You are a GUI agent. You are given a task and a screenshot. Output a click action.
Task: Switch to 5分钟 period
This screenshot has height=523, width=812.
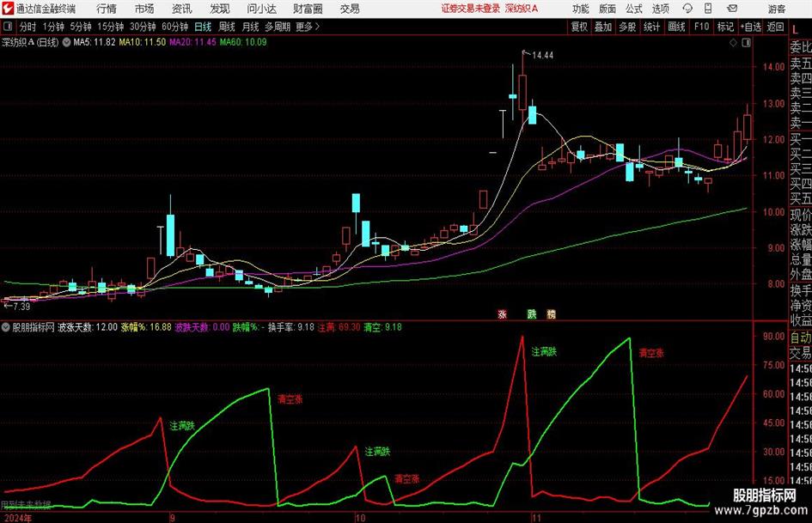(x=80, y=27)
